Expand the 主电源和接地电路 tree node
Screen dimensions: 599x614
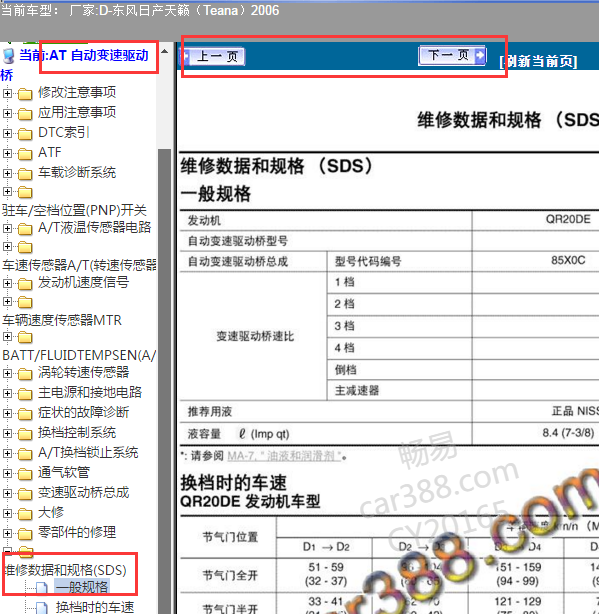coord(7,393)
